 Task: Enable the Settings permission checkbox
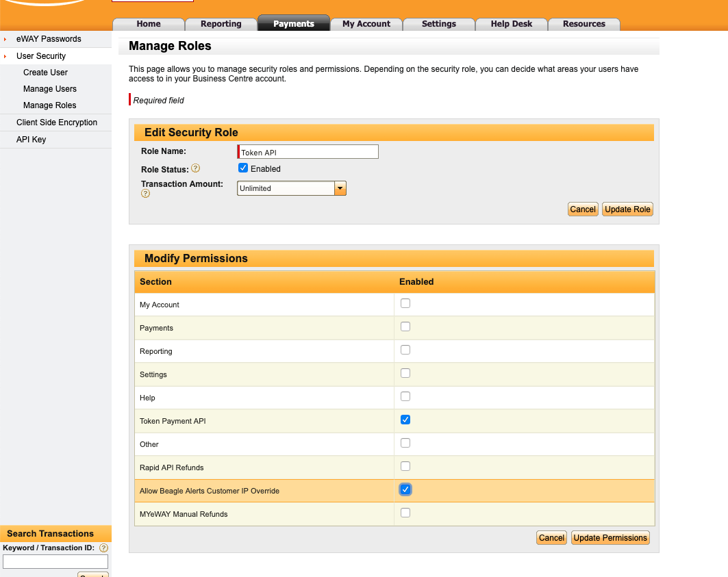point(405,373)
